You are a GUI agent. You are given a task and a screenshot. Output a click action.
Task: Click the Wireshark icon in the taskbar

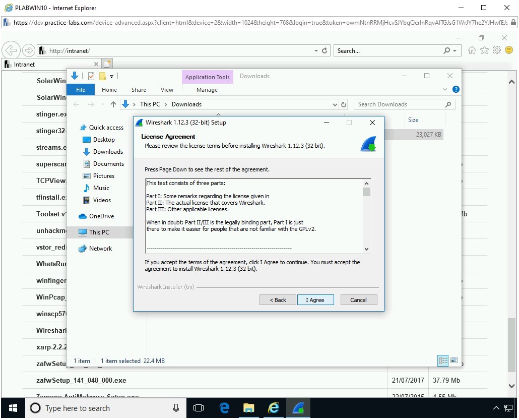click(x=298, y=408)
